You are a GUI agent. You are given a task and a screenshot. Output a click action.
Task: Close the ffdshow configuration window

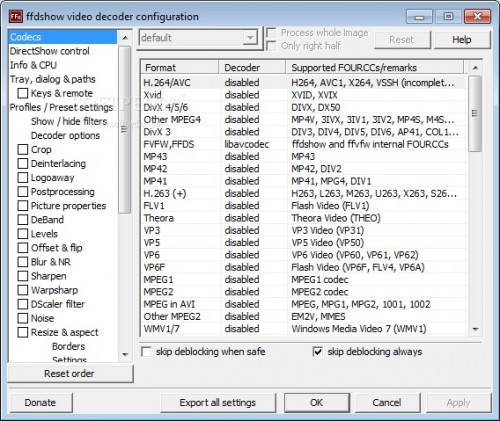pos(477,16)
